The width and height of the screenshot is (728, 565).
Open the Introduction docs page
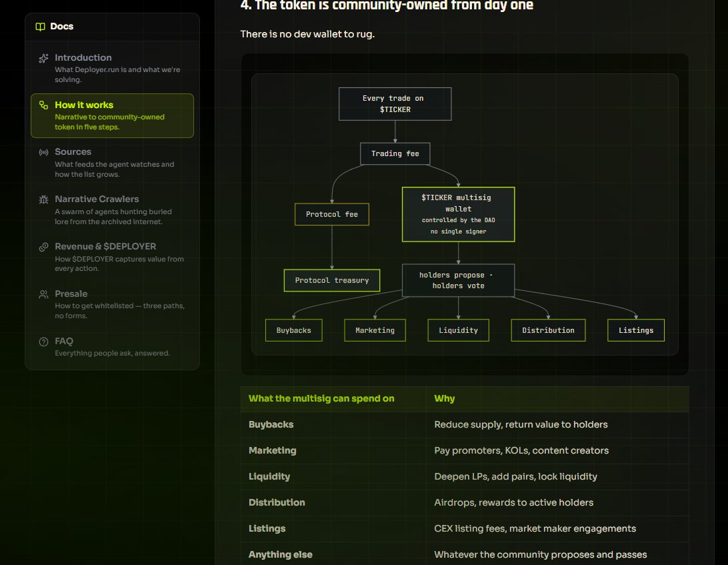click(x=113, y=68)
